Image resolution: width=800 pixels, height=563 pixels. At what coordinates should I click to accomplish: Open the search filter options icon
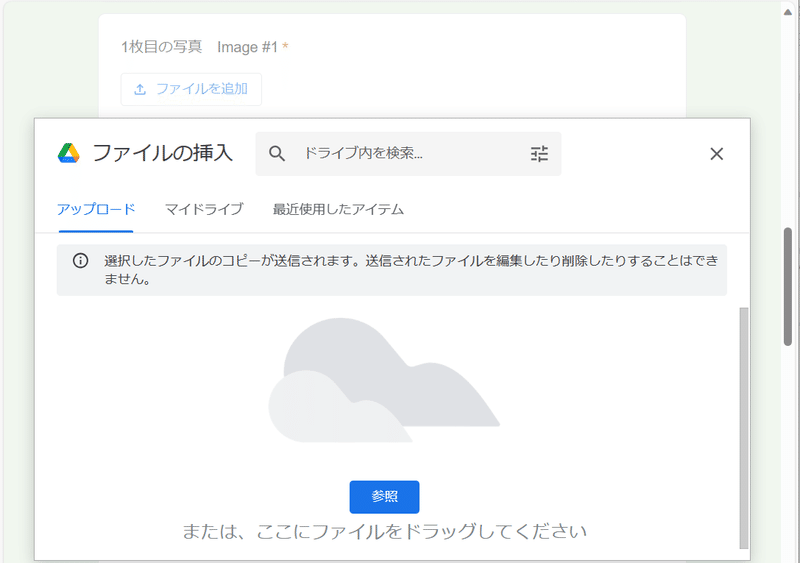coord(539,154)
